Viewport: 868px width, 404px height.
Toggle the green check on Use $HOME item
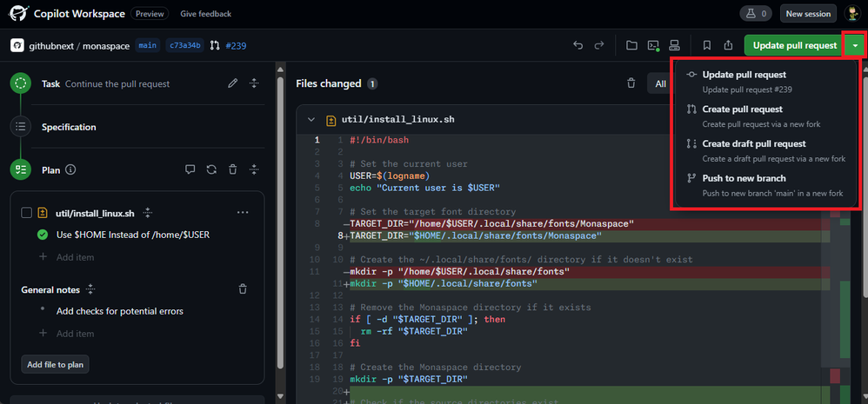tap(42, 235)
